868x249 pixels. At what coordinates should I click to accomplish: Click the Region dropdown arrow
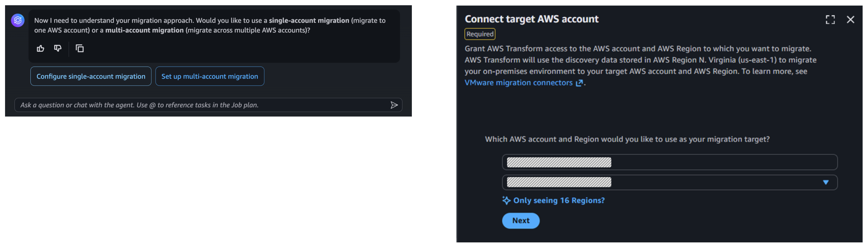(x=825, y=182)
